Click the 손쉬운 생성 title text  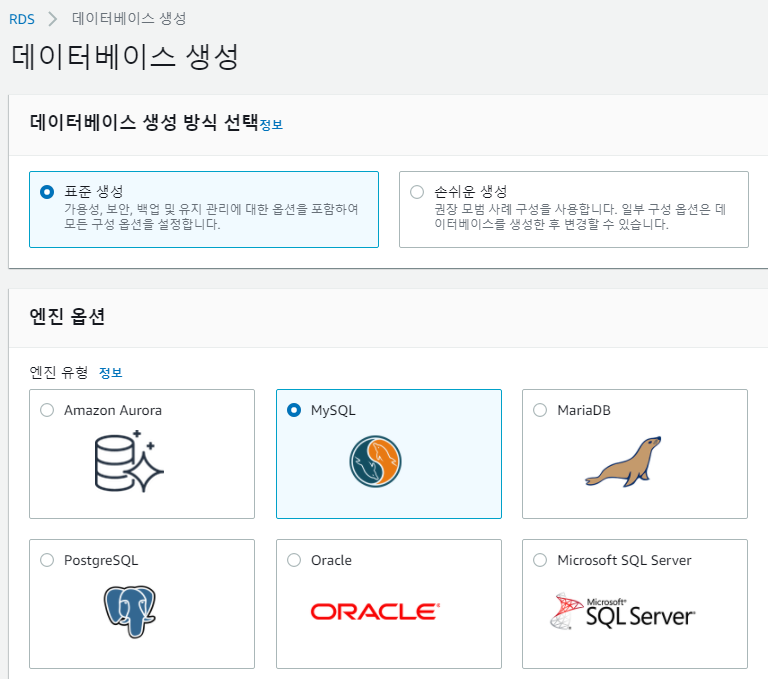tap(471, 192)
